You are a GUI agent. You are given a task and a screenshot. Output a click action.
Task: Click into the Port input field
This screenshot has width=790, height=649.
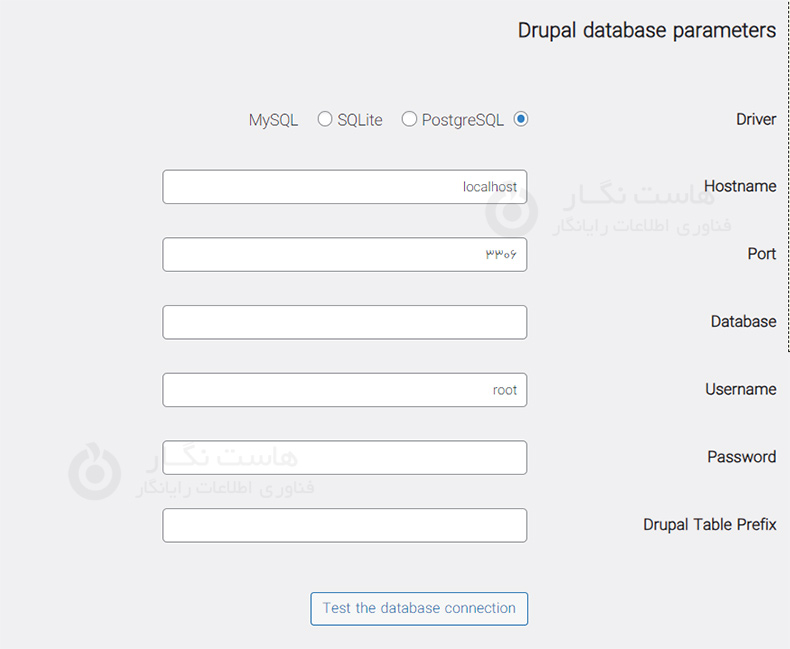click(344, 254)
